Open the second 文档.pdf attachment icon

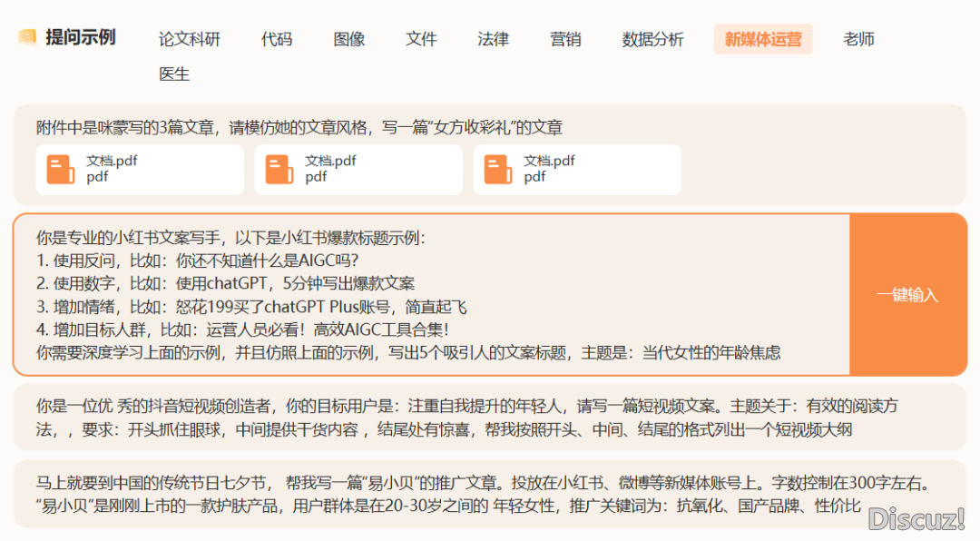point(279,170)
